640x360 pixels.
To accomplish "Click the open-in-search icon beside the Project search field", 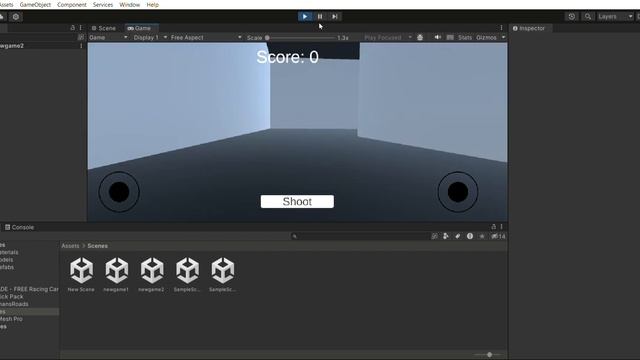I will pos(435,236).
